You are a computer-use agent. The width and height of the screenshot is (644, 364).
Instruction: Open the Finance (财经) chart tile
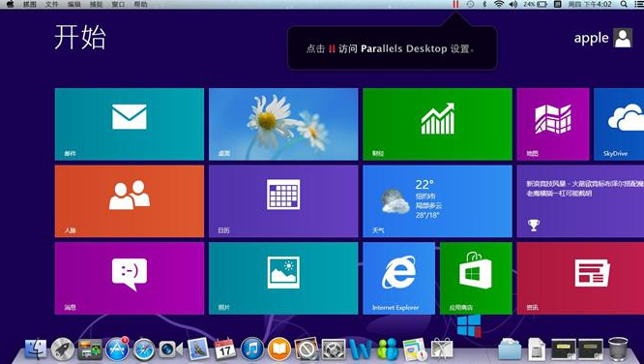click(437, 124)
